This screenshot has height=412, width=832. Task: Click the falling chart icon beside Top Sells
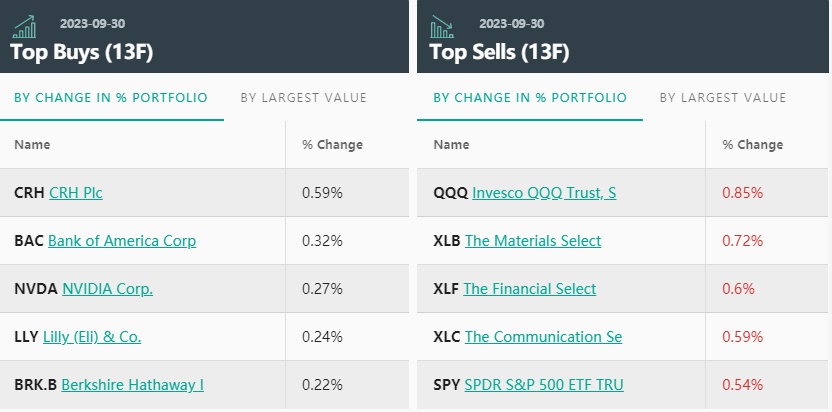441,25
